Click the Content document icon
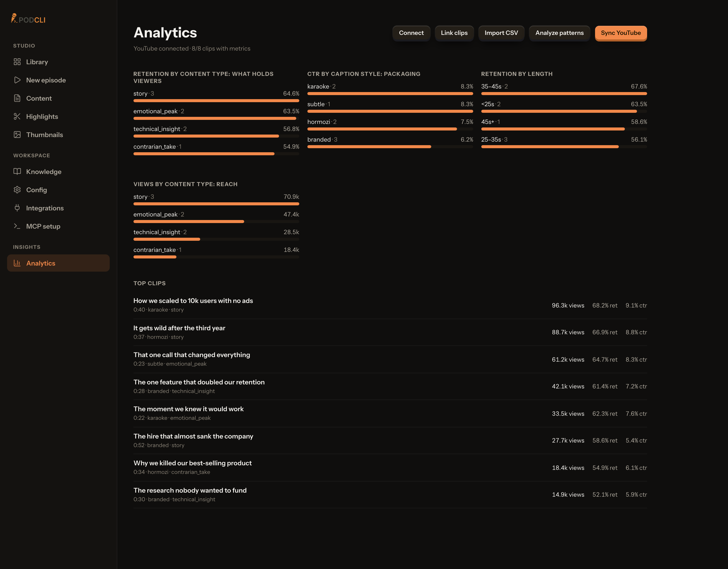 click(17, 98)
